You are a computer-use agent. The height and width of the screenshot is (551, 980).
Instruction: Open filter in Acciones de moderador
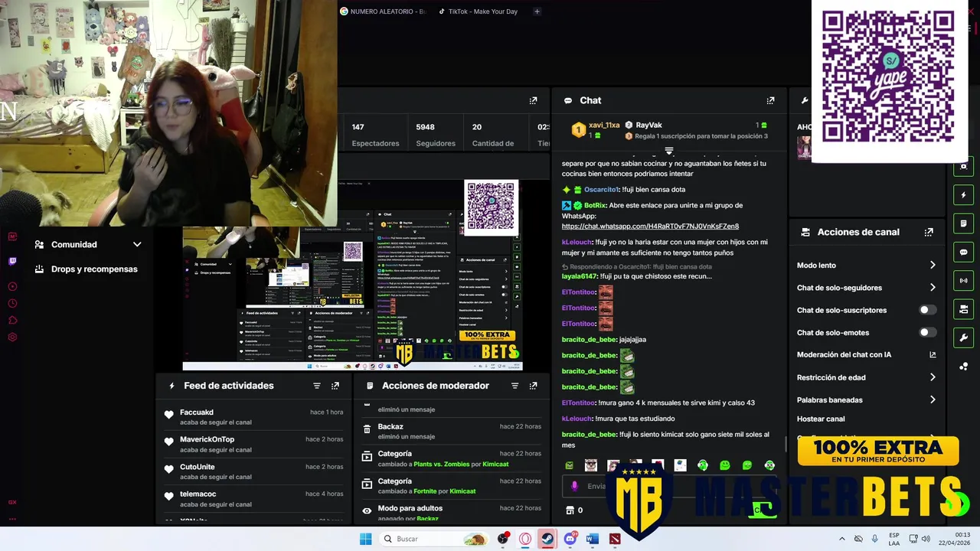click(x=514, y=386)
